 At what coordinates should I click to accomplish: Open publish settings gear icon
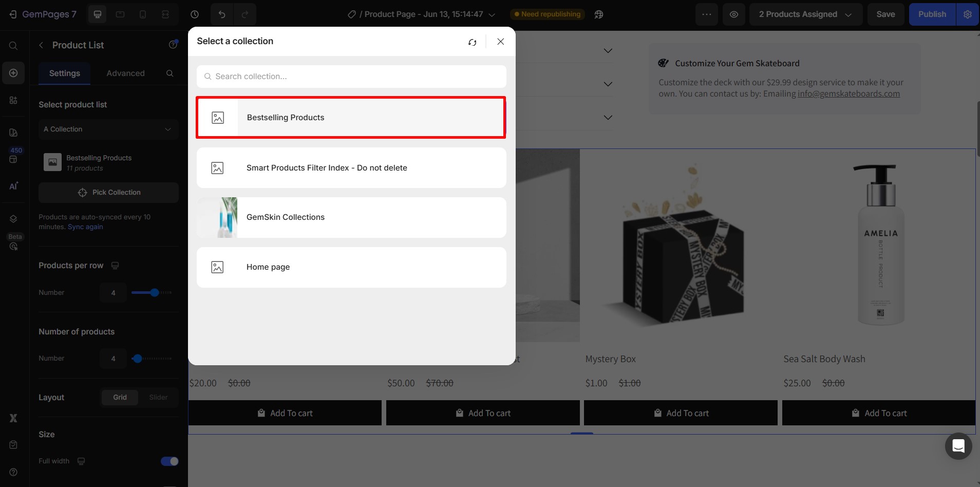pos(968,14)
